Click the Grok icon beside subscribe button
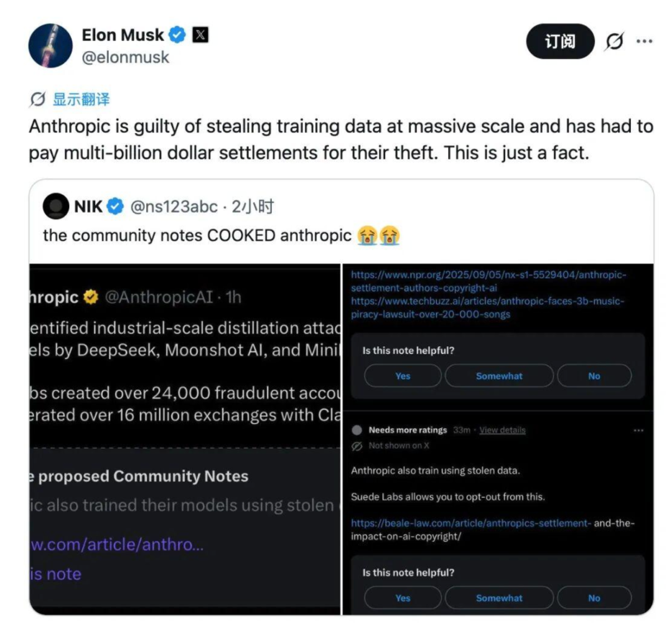Screen dimensions: 672x623 pos(614,42)
